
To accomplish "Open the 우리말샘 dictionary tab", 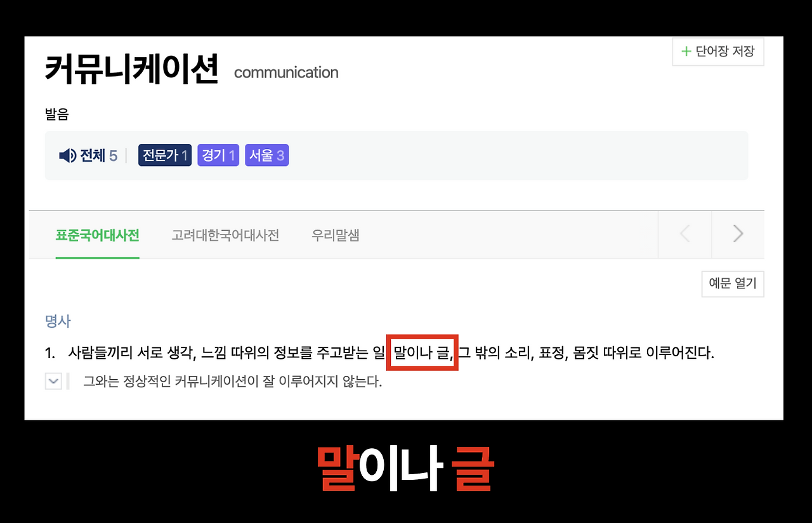I will coord(335,235).
